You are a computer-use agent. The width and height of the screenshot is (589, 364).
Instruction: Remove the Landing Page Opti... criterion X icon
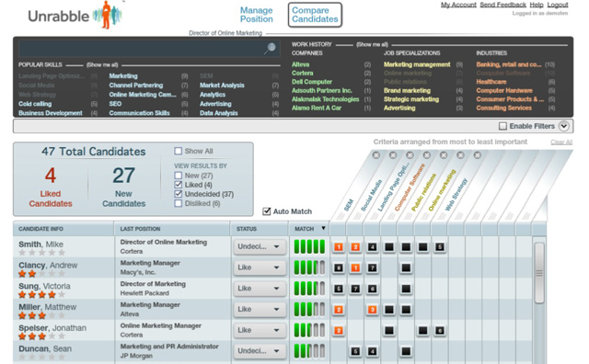410,155
